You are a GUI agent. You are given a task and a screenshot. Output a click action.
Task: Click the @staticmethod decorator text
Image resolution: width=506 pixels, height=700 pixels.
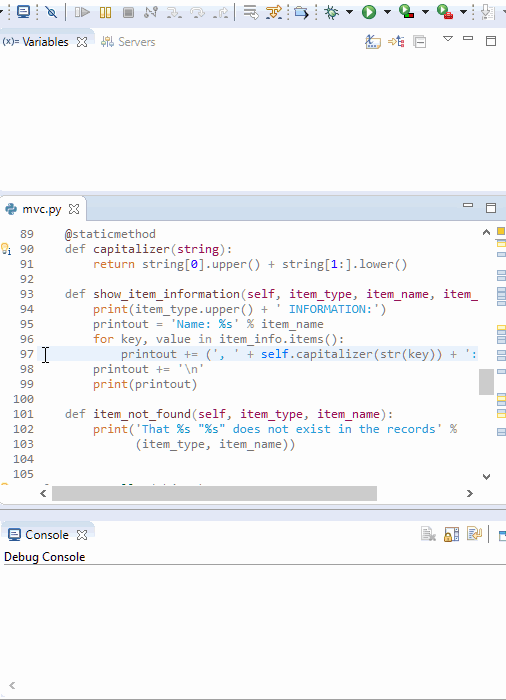point(110,234)
